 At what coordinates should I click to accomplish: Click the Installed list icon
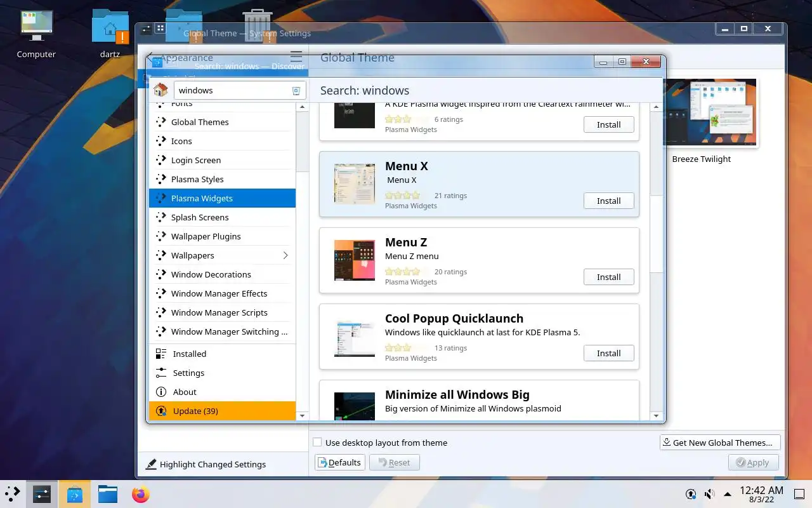161,354
